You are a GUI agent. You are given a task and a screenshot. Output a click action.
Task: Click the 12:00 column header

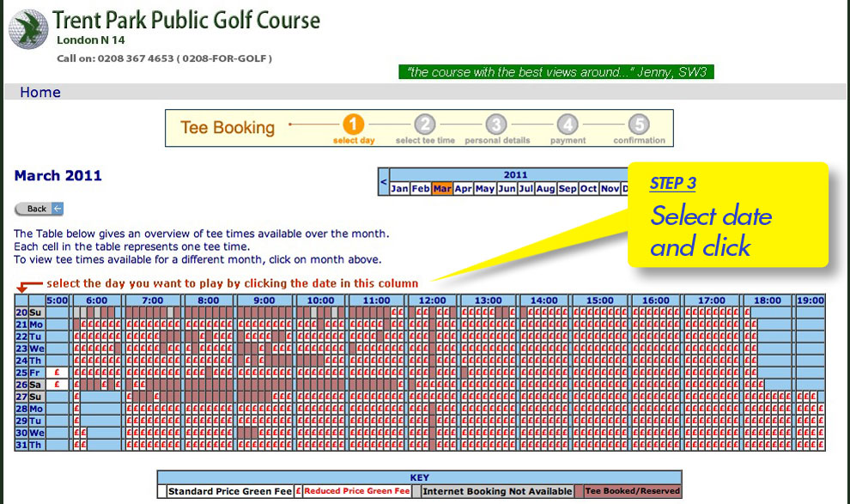coord(432,301)
